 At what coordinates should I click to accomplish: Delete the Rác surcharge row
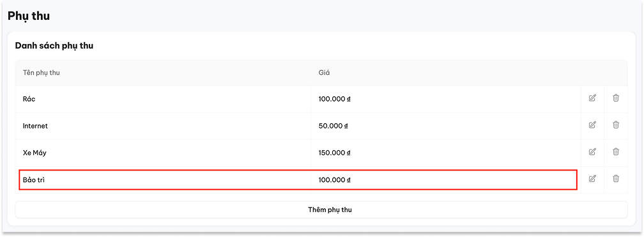[616, 98]
